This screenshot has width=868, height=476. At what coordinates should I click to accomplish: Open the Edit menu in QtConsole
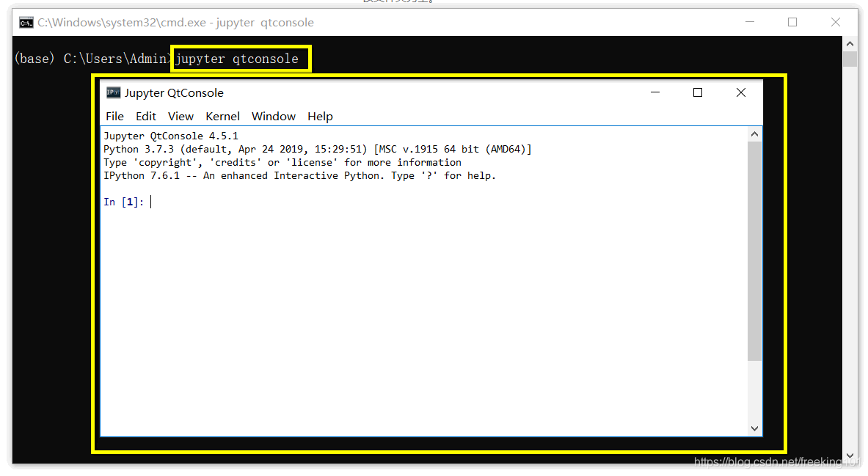coord(146,116)
